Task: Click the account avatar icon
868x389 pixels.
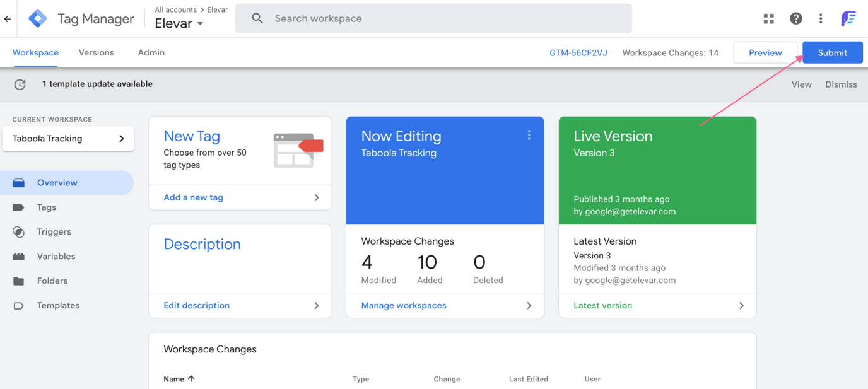Action: [848, 18]
